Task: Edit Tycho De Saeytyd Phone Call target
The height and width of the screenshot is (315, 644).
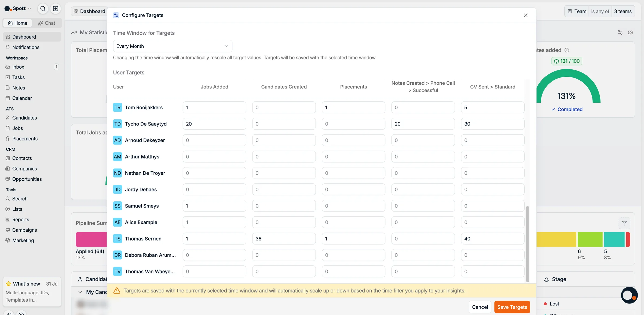Action: click(x=423, y=124)
